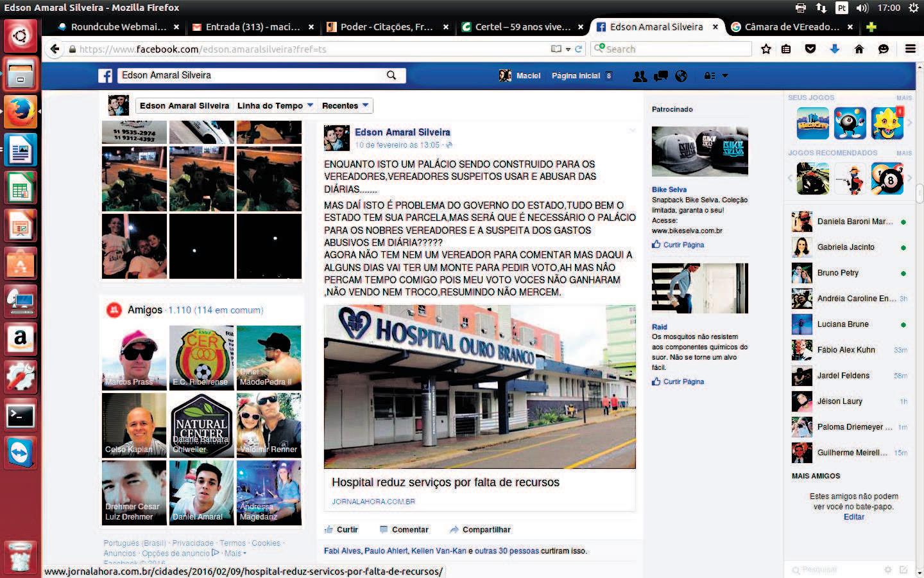The height and width of the screenshot is (578, 924).
Task: Open the Terminal from the launcher
Action: pyautogui.click(x=21, y=416)
